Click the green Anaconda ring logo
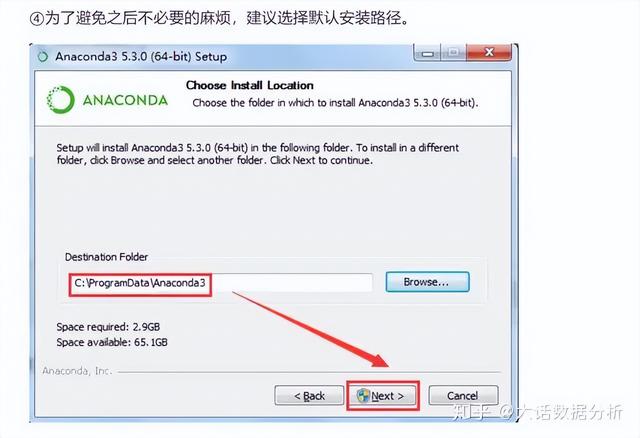Screen dimensions: 640x438 point(60,99)
